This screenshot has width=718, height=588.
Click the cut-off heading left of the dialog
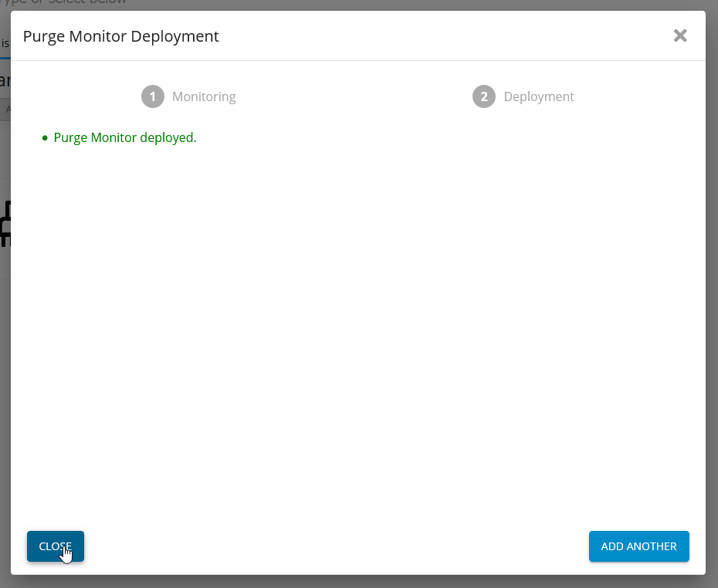(5, 81)
